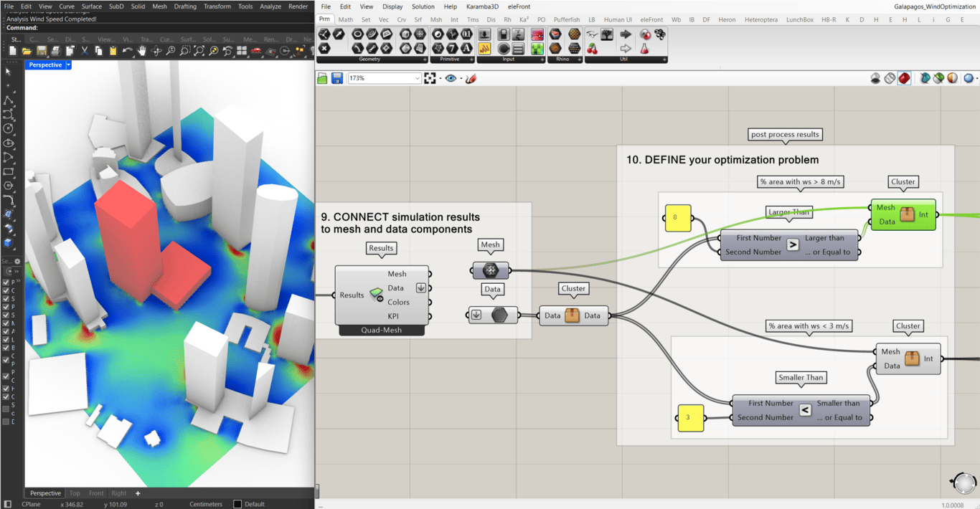The image size is (980, 509).
Task: Select the Larger Than comparison component
Action: [789, 245]
